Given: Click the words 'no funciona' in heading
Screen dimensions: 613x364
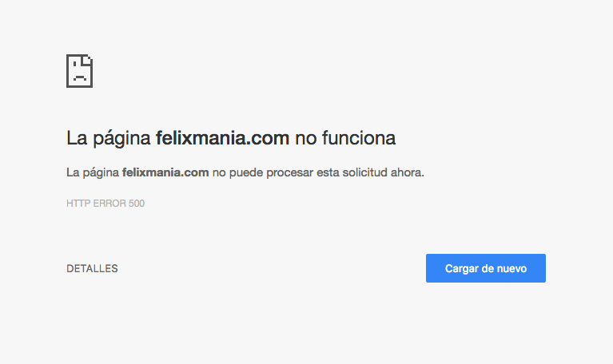Looking at the screenshot, I should [x=345, y=138].
